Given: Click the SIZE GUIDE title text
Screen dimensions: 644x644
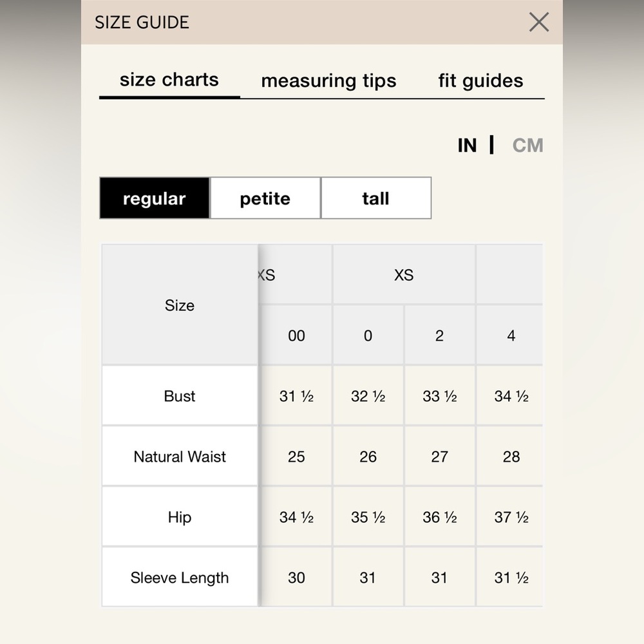Looking at the screenshot, I should coord(142,22).
